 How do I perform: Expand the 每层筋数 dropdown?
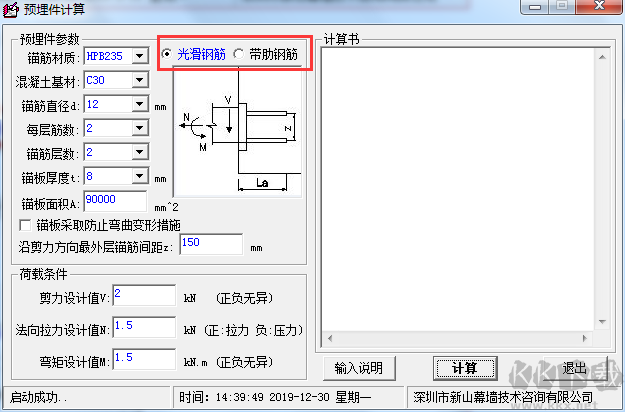[x=140, y=128]
